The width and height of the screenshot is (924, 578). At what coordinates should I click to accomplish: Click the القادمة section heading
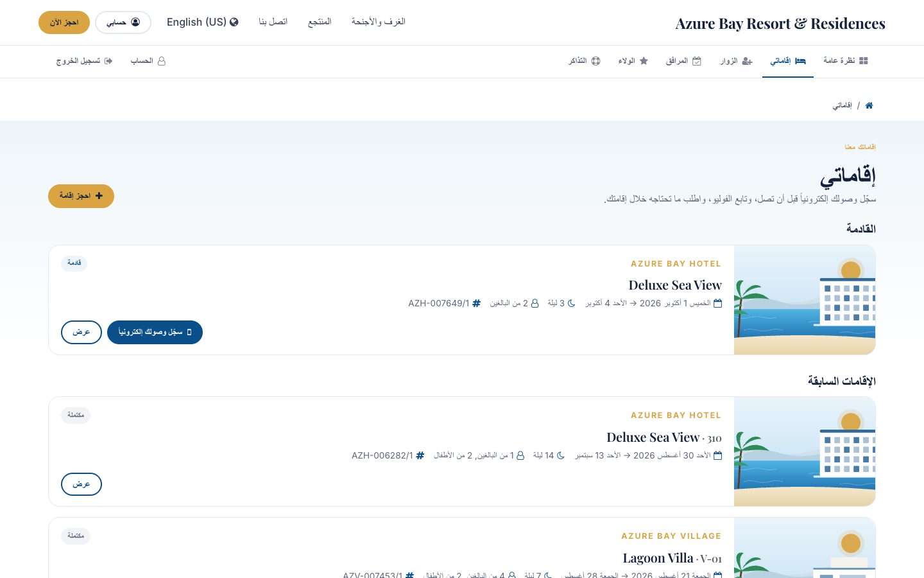coord(861,229)
